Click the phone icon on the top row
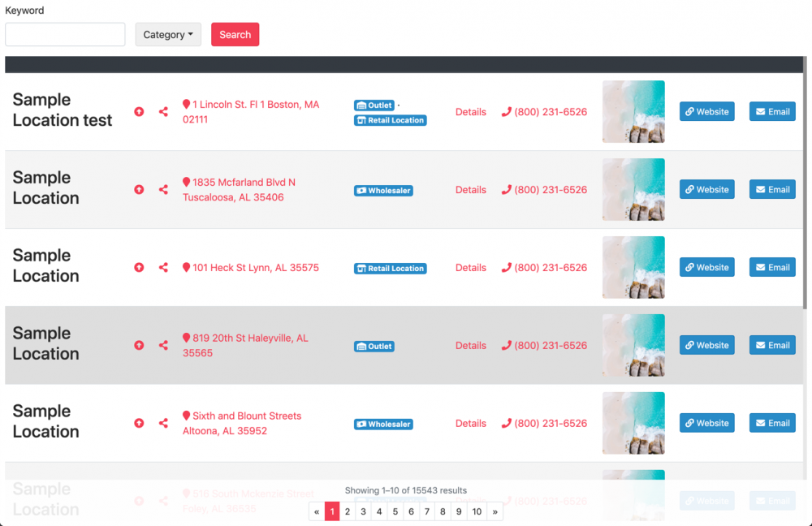The width and height of the screenshot is (812, 526). click(x=508, y=111)
